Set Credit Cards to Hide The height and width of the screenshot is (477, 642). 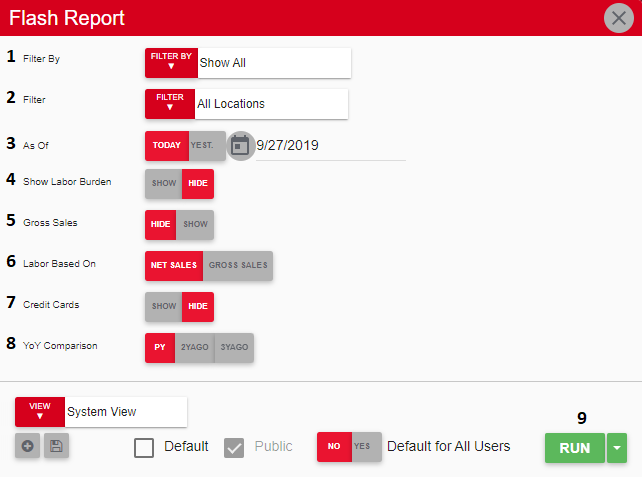198,307
